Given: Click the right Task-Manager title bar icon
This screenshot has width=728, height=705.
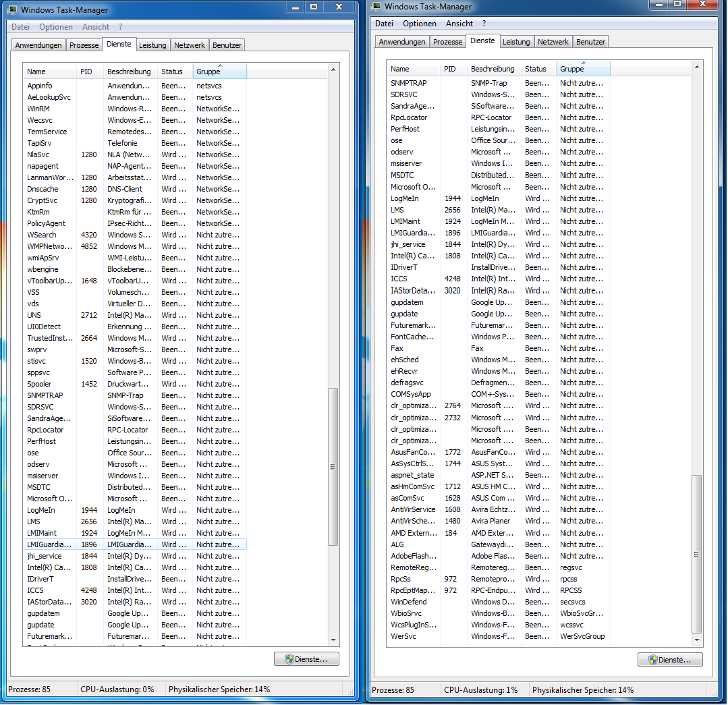Looking at the screenshot, I should 376,7.
